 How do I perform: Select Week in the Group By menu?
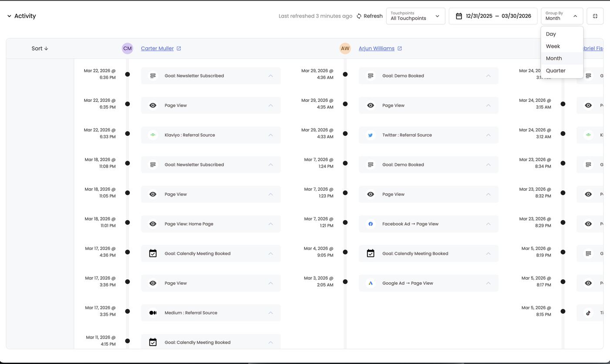(562, 46)
